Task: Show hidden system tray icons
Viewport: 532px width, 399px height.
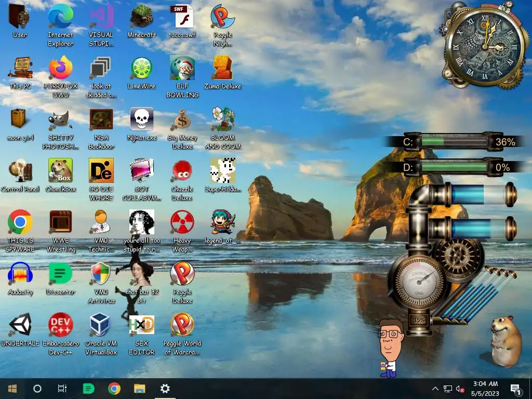Action: pos(435,389)
